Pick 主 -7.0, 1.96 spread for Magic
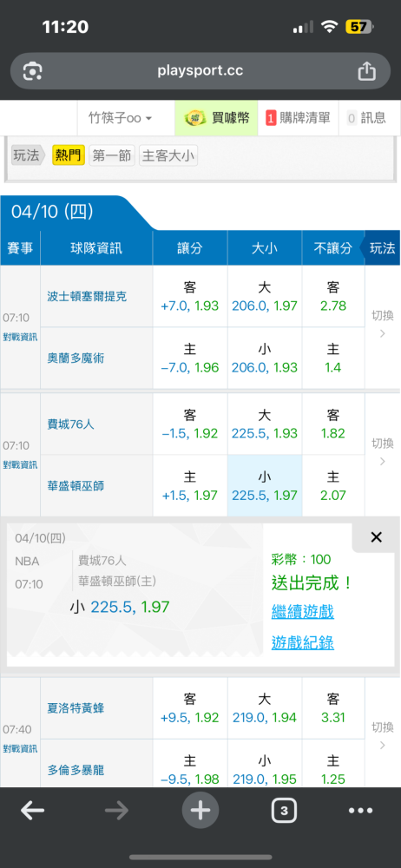401x868 pixels. (x=190, y=358)
